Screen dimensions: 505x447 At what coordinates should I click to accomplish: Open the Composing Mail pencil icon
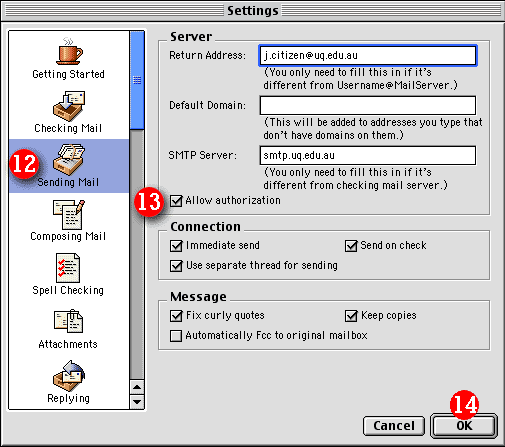(x=69, y=214)
